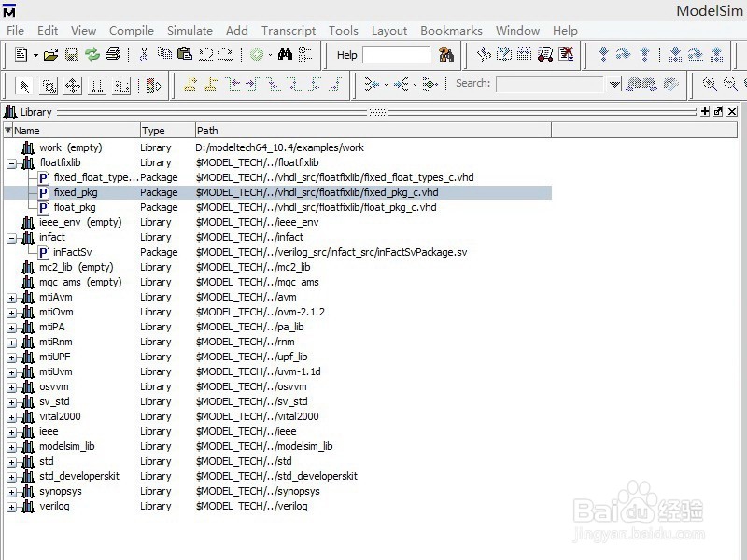
Task: Open the Bookmarks menu
Action: coord(451,31)
